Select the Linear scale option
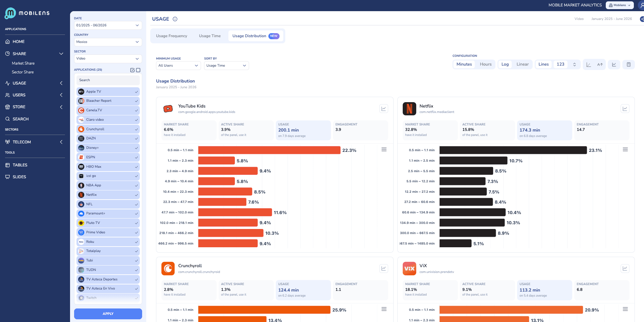 (523, 64)
